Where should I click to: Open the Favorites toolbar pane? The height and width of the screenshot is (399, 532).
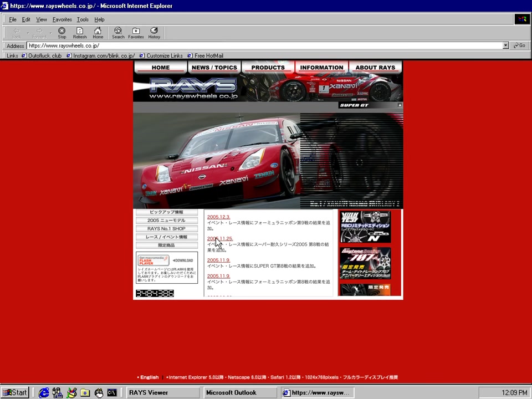[136, 33]
